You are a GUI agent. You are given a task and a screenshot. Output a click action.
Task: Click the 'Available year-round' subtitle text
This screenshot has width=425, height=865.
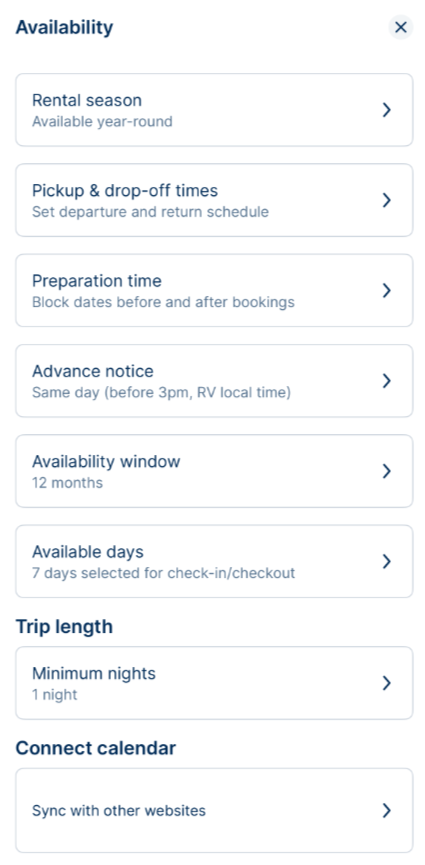(102, 121)
